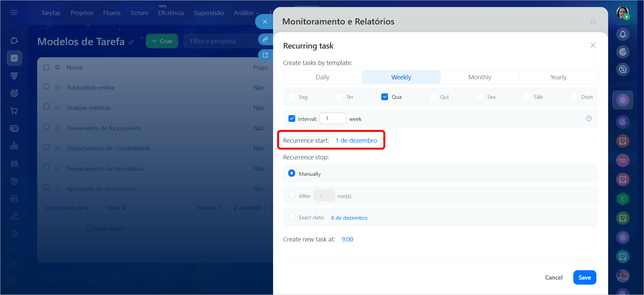
Task: Select the Manually recurrence stop option
Action: click(292, 173)
